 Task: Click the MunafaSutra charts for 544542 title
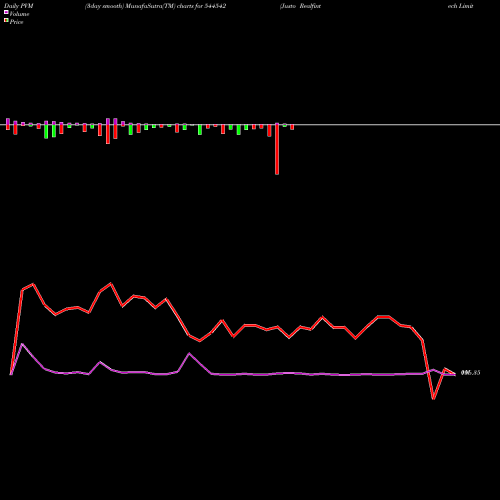[155, 6]
